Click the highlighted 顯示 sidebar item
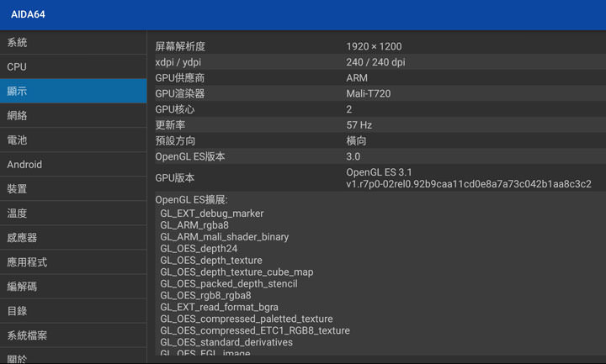This screenshot has height=364, width=606. [x=72, y=92]
